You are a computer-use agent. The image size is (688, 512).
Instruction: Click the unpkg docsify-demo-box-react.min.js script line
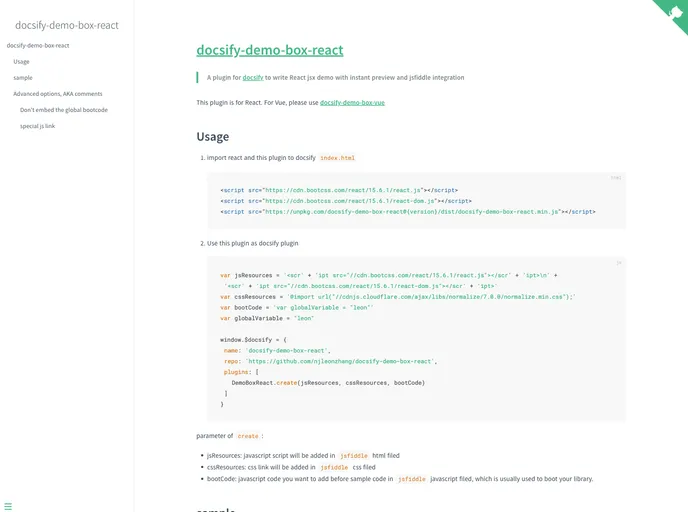tap(408, 212)
